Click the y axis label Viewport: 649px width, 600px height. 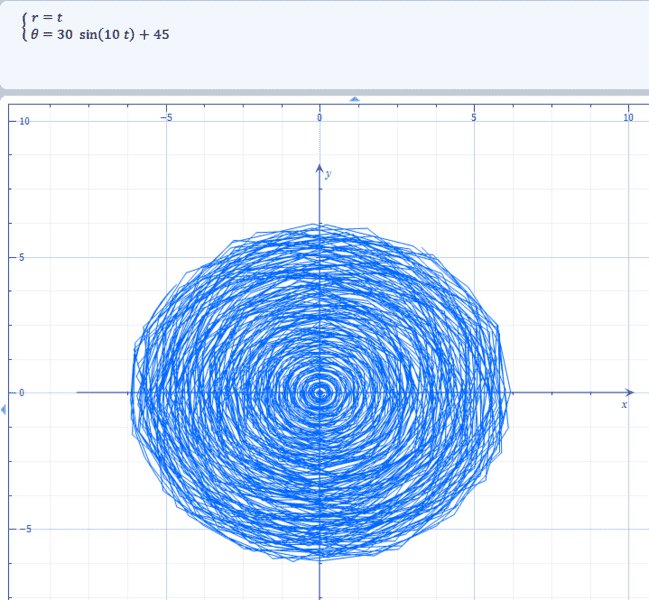pos(329,174)
